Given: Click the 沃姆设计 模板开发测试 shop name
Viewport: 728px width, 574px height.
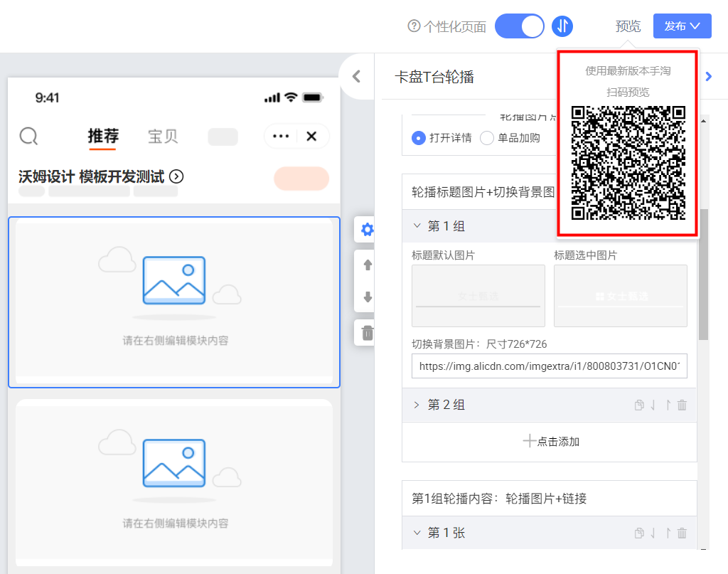Looking at the screenshot, I should [92, 176].
